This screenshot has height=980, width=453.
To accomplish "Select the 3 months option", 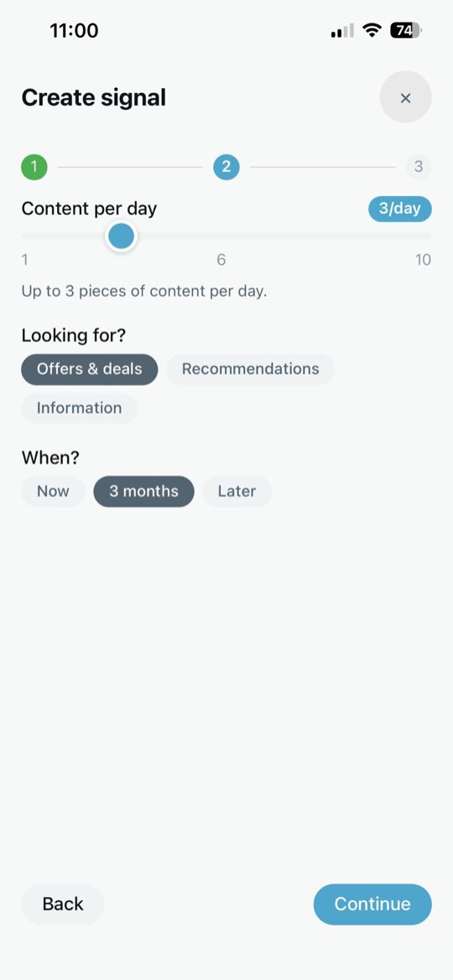I will [144, 491].
